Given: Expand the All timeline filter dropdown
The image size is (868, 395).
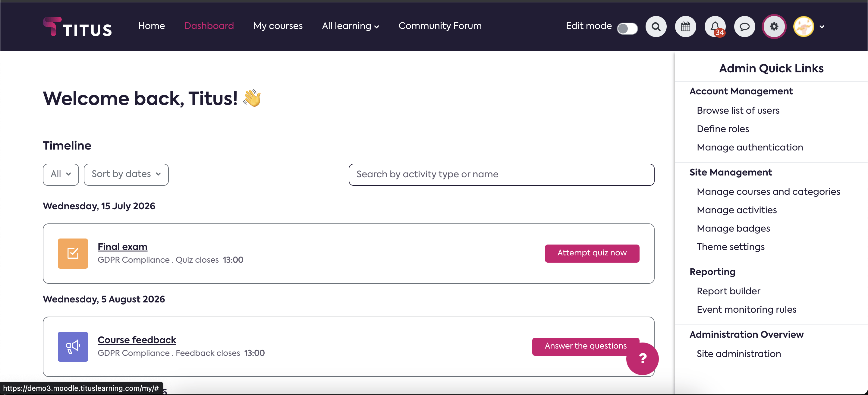Looking at the screenshot, I should click(61, 174).
